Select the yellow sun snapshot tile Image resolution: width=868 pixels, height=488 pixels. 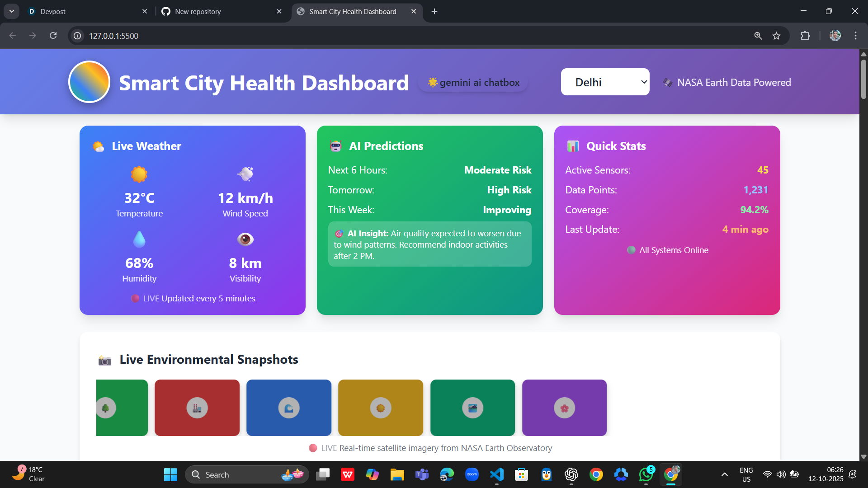(x=381, y=408)
